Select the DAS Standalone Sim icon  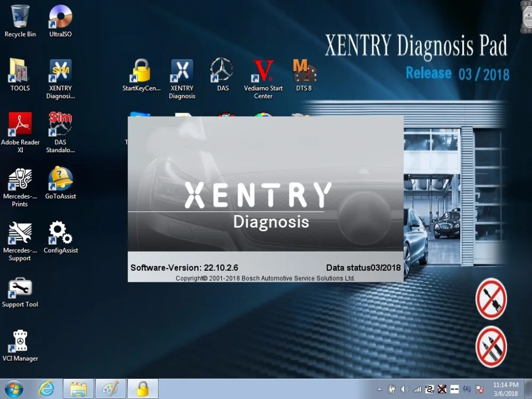point(61,133)
